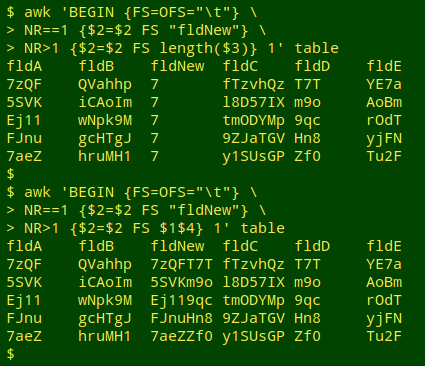Click fldA header in the second table

tap(24, 246)
